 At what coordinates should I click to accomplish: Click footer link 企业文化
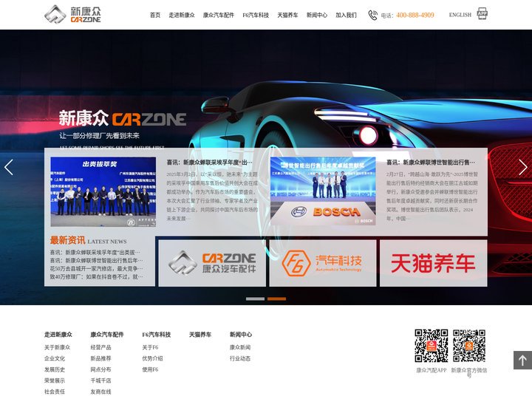click(x=54, y=358)
